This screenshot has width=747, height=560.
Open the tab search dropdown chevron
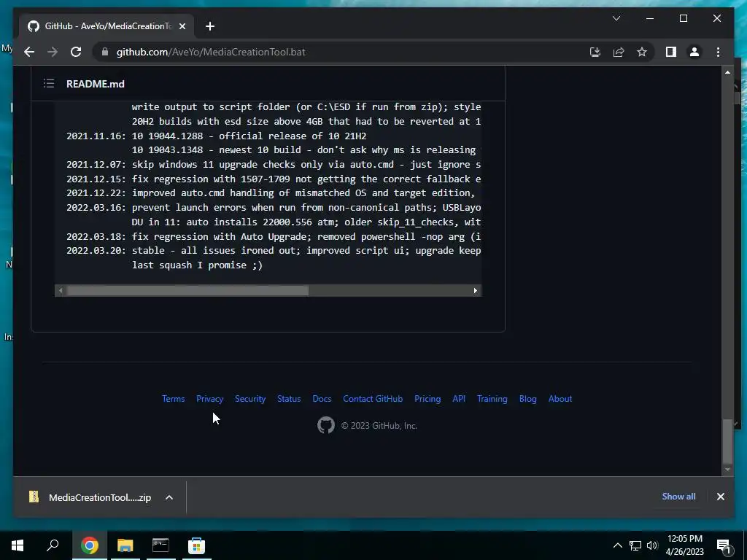[x=616, y=18]
